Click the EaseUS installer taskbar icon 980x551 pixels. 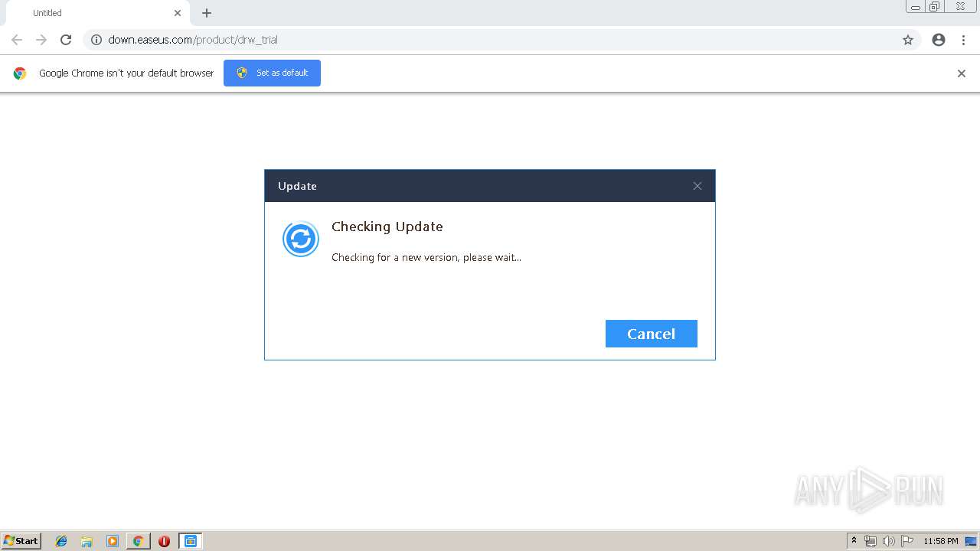click(x=190, y=541)
